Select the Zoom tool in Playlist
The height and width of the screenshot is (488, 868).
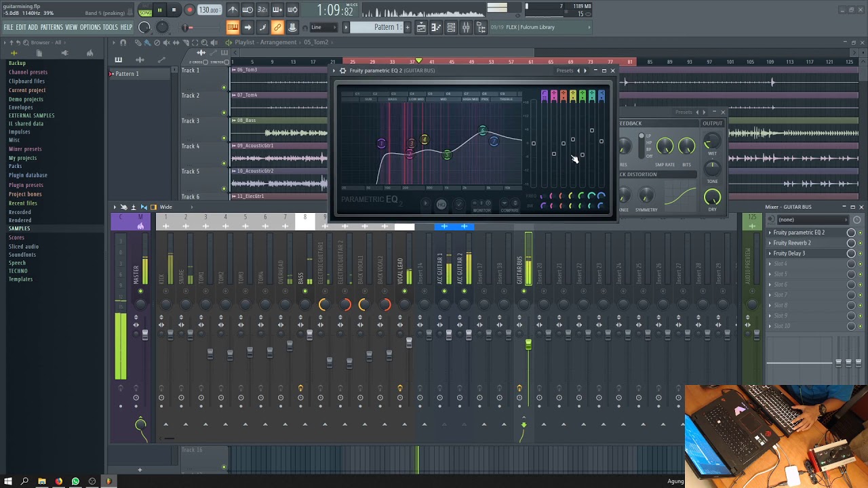tap(204, 43)
